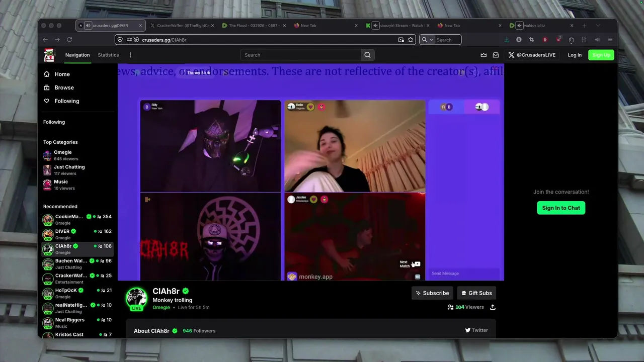Screen dimensions: 644x362
Task: Open the Twitter link in About section
Action: point(476,330)
